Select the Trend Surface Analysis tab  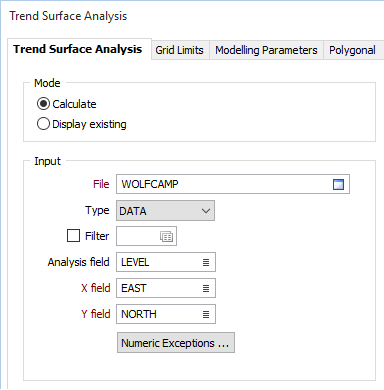pyautogui.click(x=78, y=49)
